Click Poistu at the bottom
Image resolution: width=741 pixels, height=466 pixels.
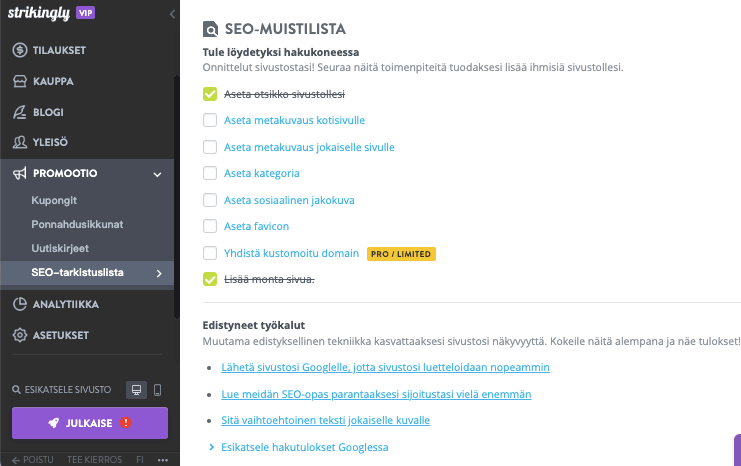(x=38, y=460)
